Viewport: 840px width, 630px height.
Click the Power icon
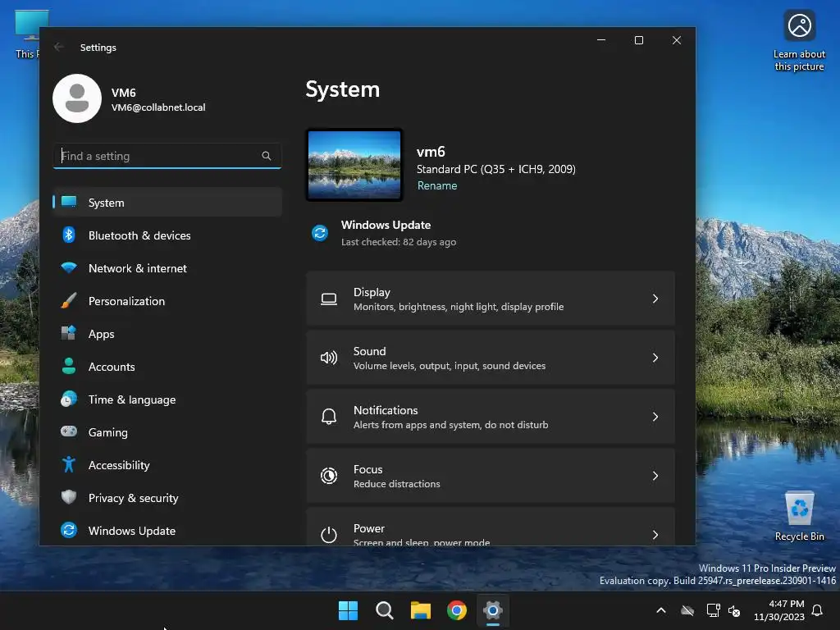(329, 535)
